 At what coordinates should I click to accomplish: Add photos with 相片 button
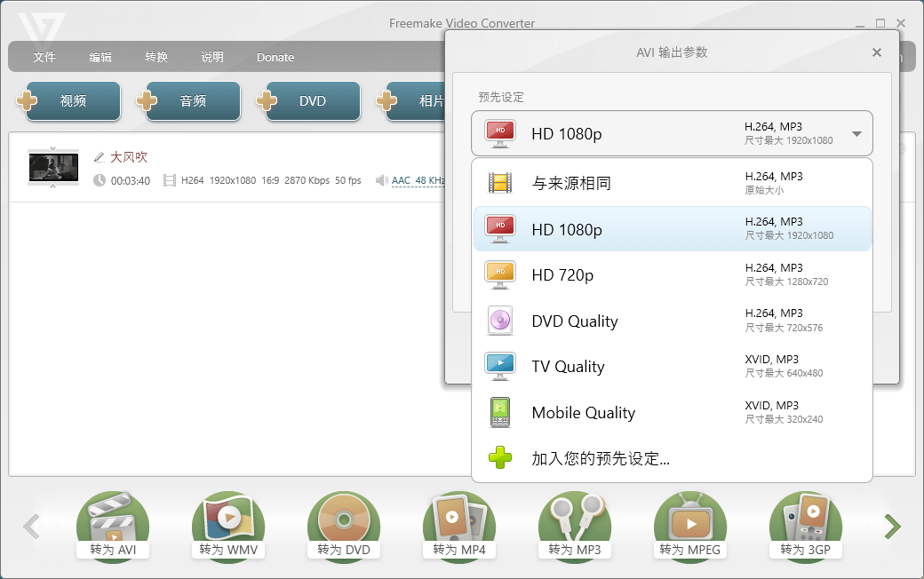pos(416,100)
